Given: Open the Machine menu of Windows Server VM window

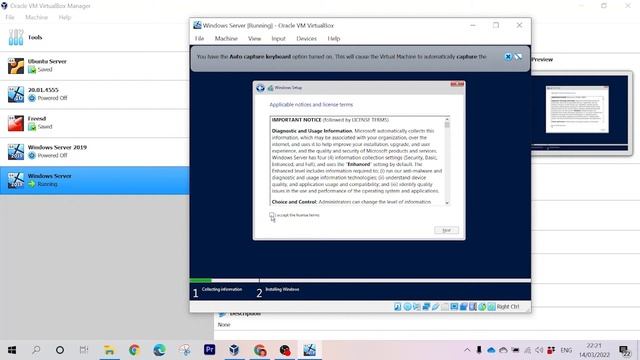Looking at the screenshot, I should point(226,38).
